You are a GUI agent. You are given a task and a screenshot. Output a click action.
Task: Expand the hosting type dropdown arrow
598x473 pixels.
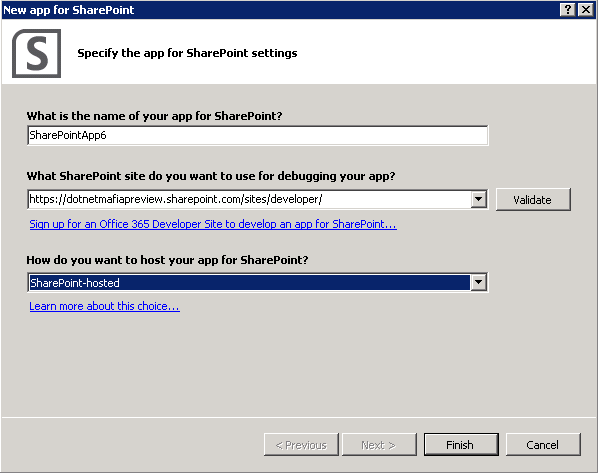tap(479, 283)
